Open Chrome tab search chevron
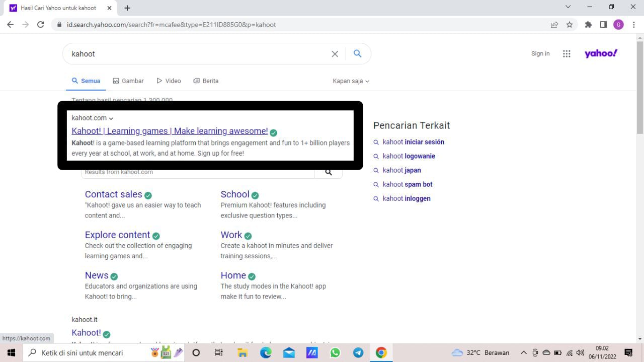 pos(568,7)
